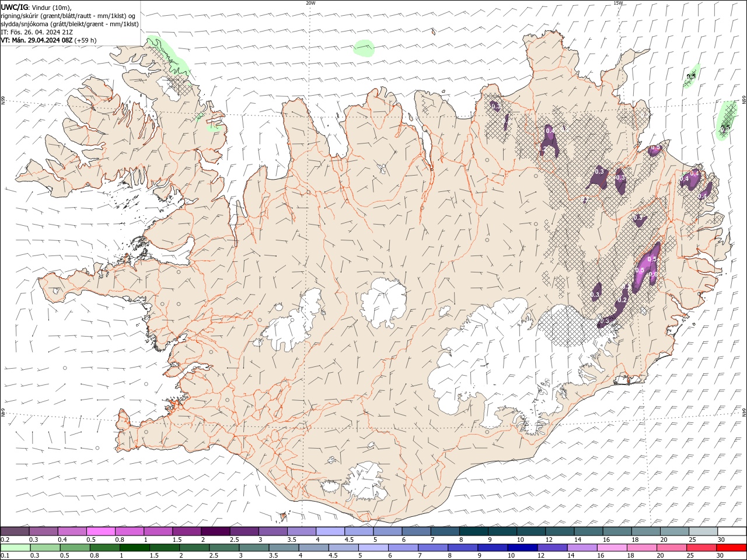Choose lower legend swatch labeled 2
Image resolution: width=747 pixels, height=560 pixels.
tap(194, 548)
